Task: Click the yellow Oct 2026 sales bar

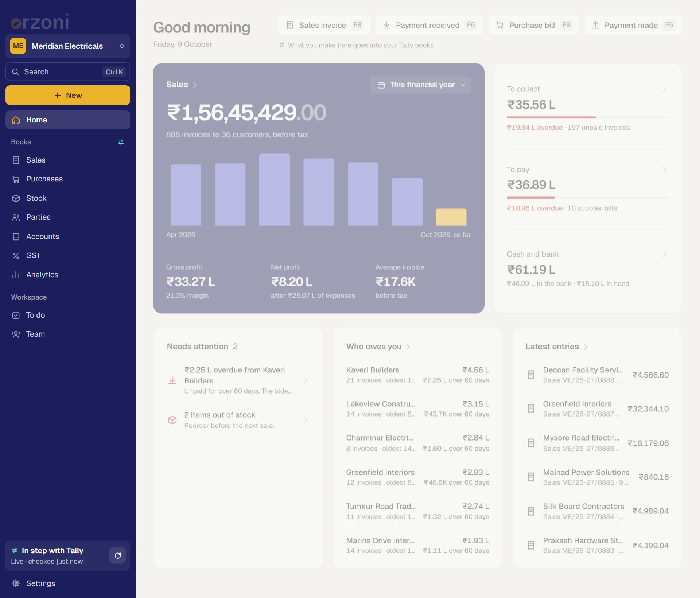Action: (451, 217)
